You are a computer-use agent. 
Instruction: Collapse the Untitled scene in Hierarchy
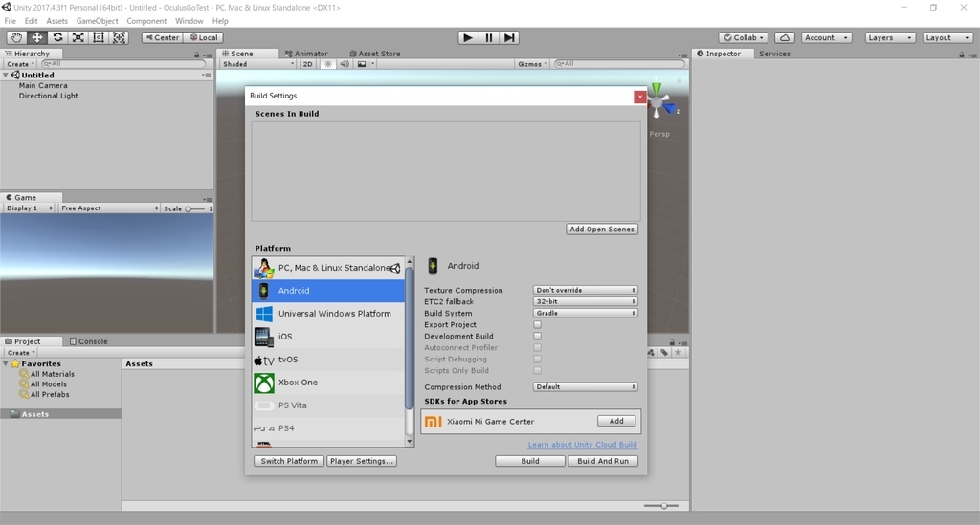tap(6, 75)
